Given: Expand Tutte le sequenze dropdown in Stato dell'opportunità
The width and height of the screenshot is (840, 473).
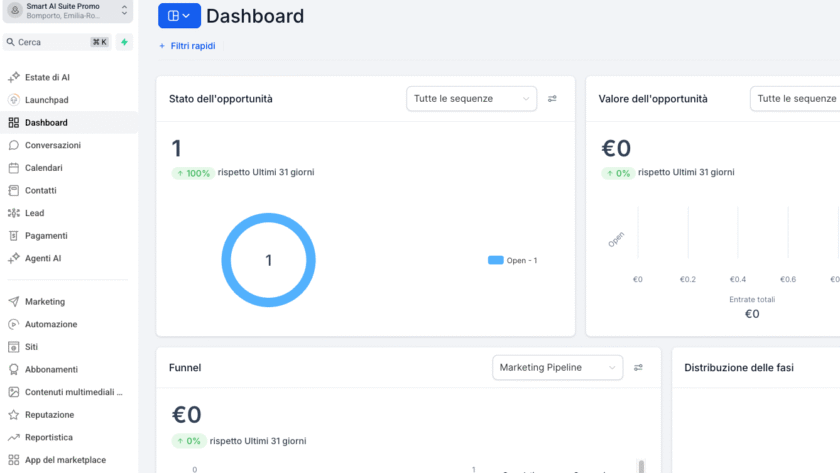Looking at the screenshot, I should 471,99.
